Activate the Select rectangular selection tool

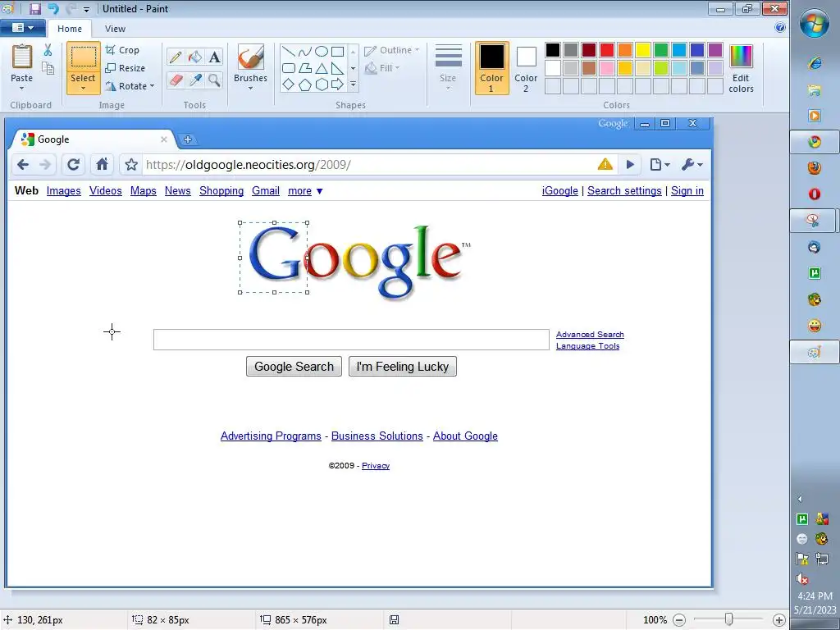pyautogui.click(x=84, y=57)
